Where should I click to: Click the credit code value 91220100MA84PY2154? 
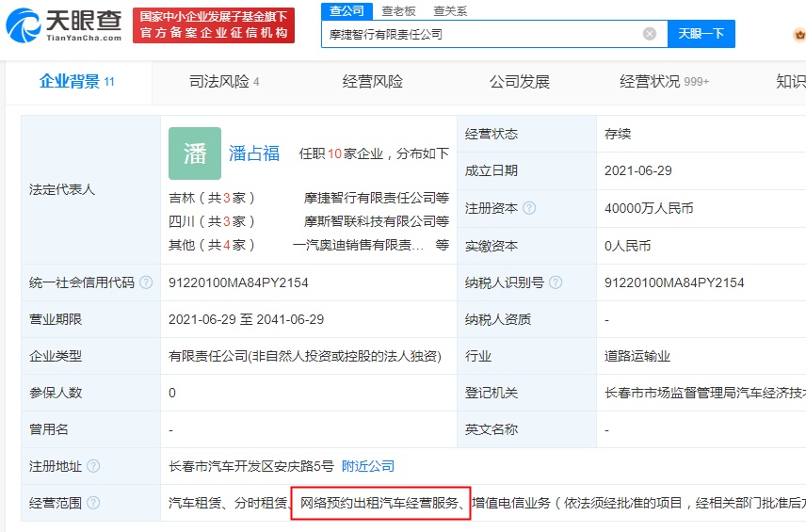[x=238, y=282]
